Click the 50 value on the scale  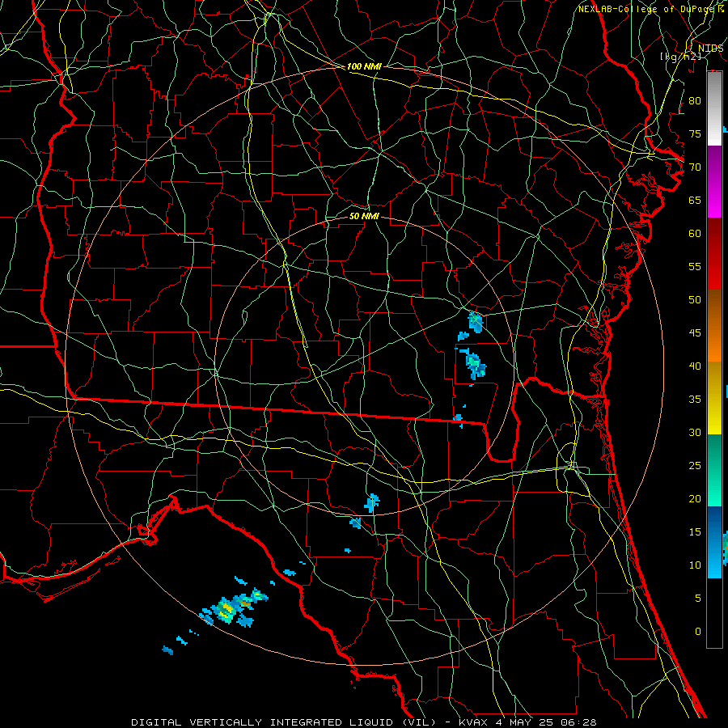click(x=695, y=299)
